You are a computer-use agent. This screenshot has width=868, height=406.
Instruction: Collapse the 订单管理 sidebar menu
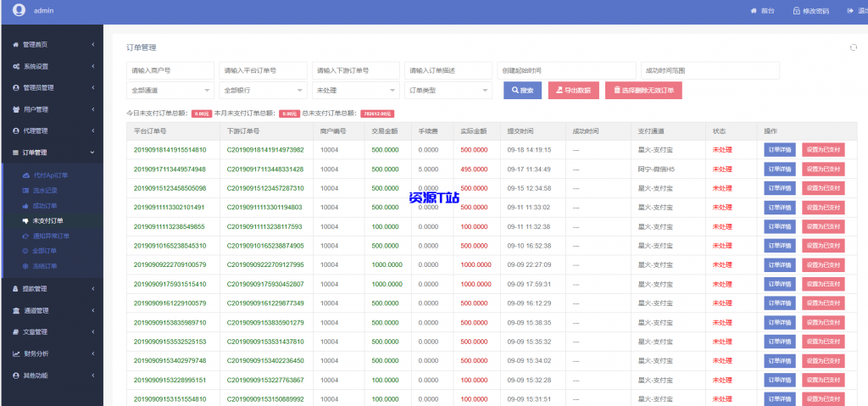51,153
